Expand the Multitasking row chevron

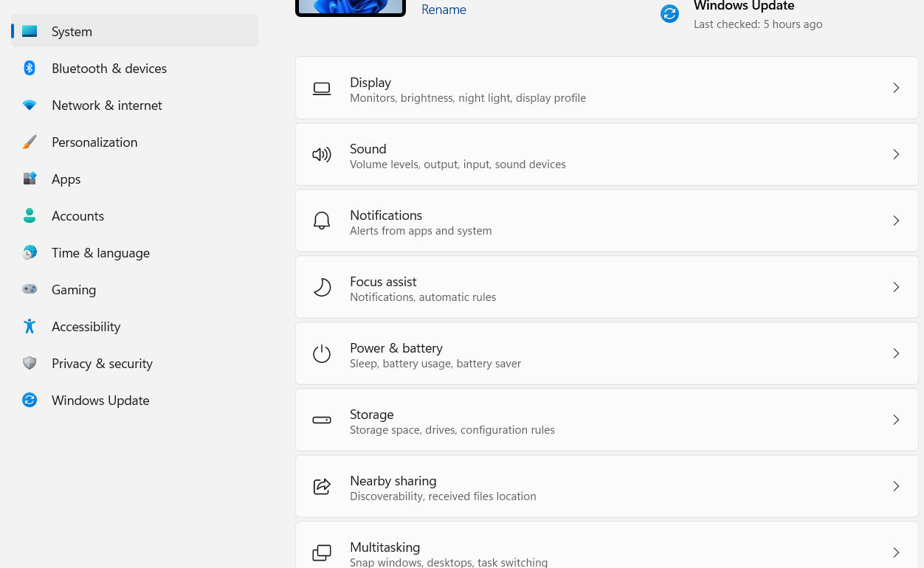pos(896,553)
